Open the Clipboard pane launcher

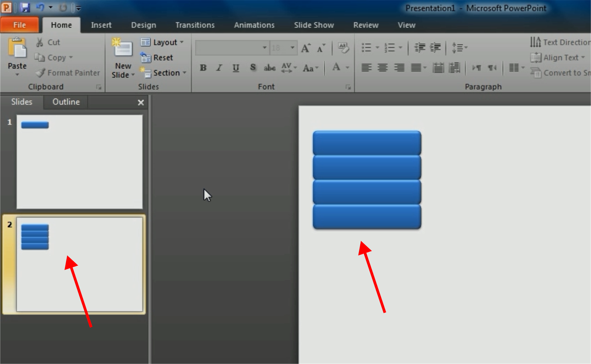click(x=99, y=87)
